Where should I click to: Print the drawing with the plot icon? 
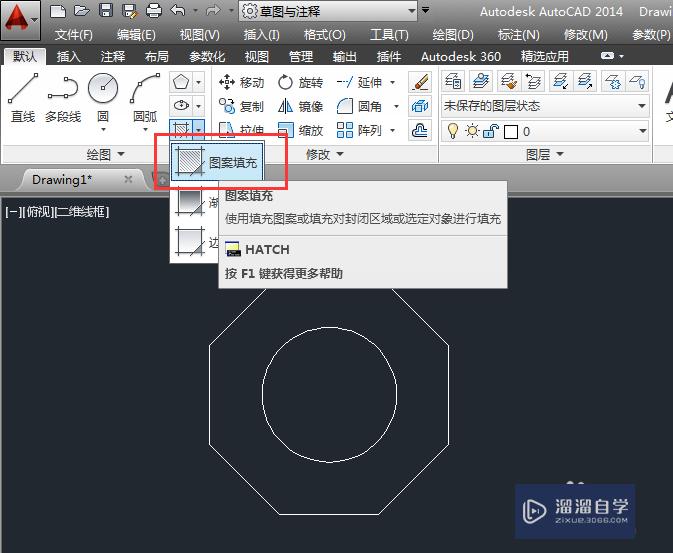click(x=154, y=11)
